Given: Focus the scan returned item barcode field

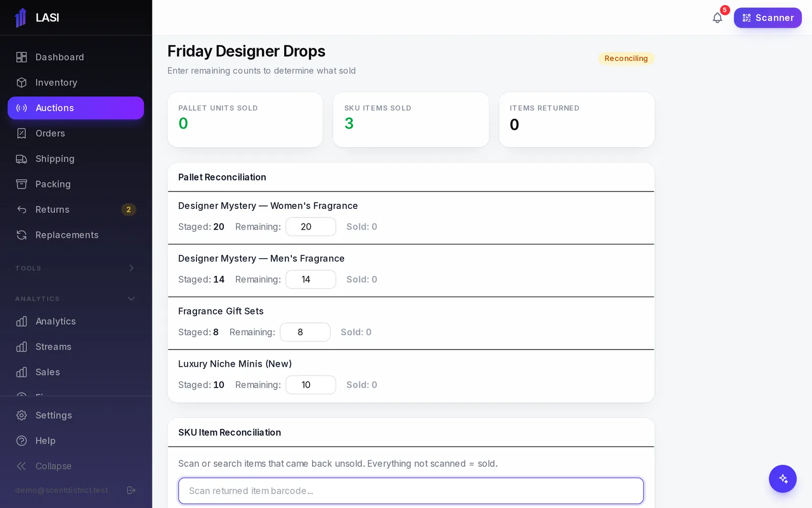Looking at the screenshot, I should (411, 491).
